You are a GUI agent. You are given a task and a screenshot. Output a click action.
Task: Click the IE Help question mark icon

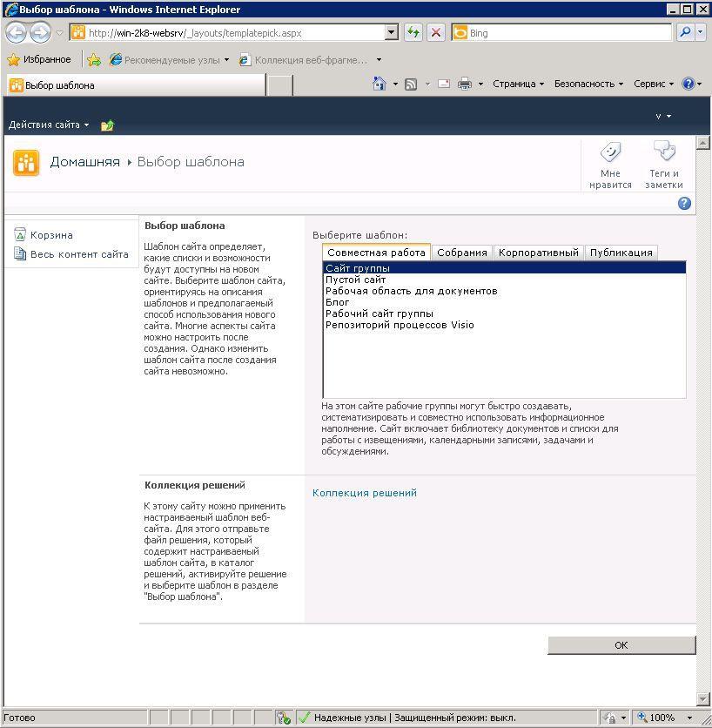tap(688, 84)
